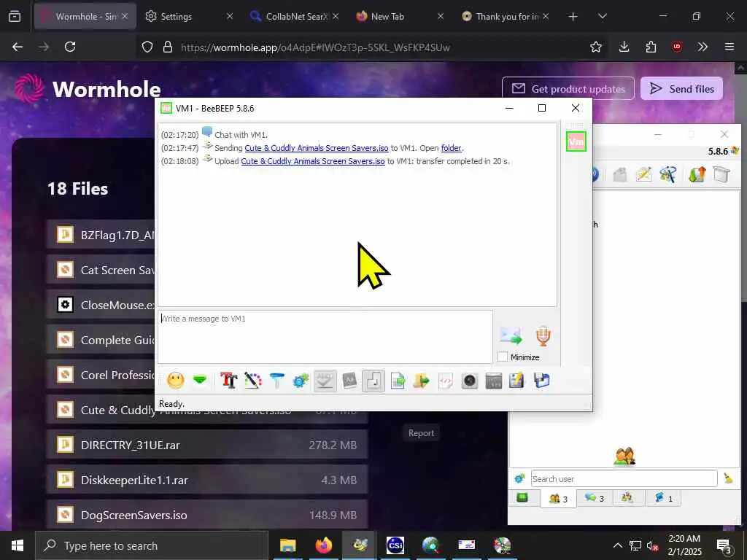Expand more tools with the >> overflow chevron
Screen dimensions: 747x560
[703, 47]
